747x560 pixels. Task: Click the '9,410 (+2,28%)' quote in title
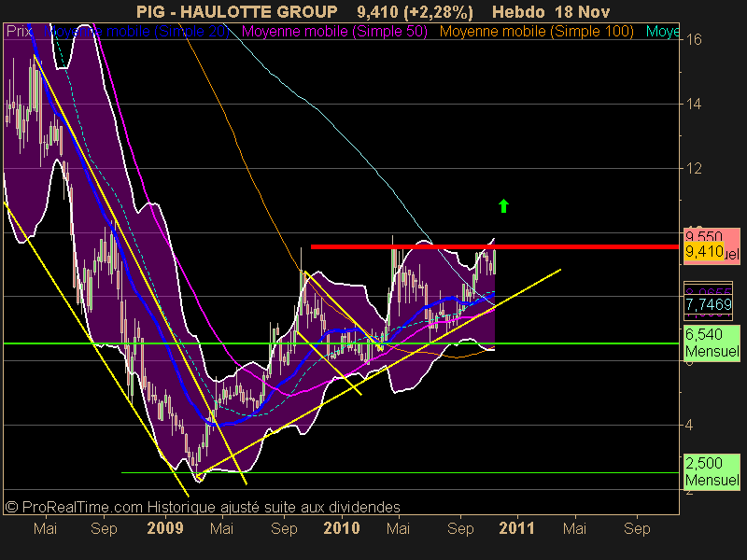coord(415,11)
